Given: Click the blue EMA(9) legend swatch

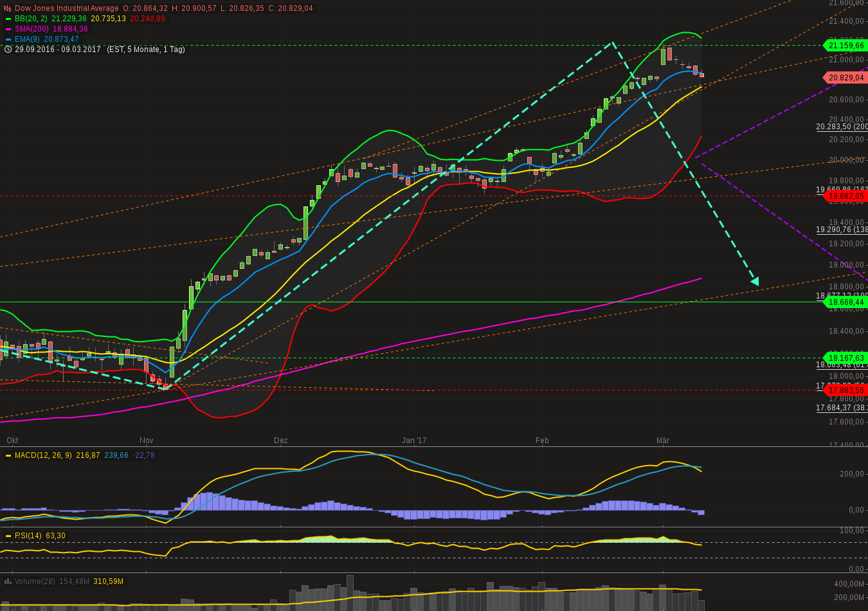Looking at the screenshot, I should (8, 39).
